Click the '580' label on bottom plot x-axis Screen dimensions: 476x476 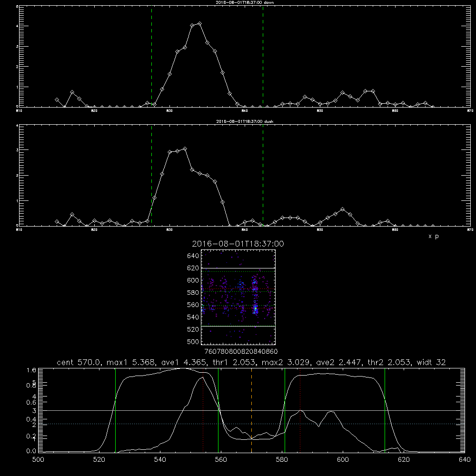point(282,460)
